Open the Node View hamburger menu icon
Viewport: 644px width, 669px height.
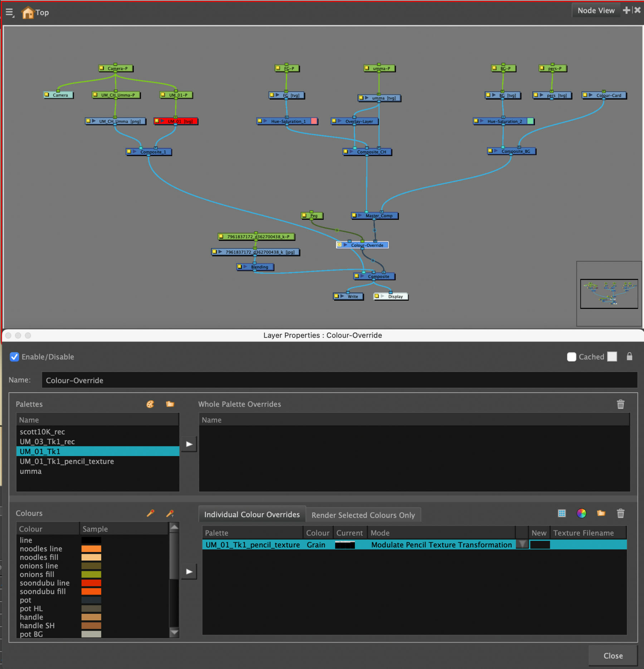tap(9, 12)
